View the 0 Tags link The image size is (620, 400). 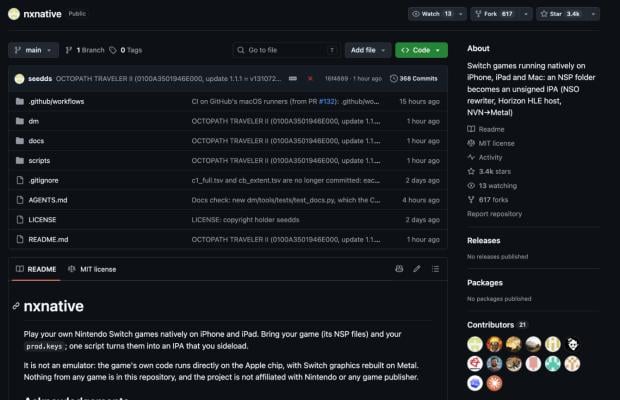tap(126, 50)
